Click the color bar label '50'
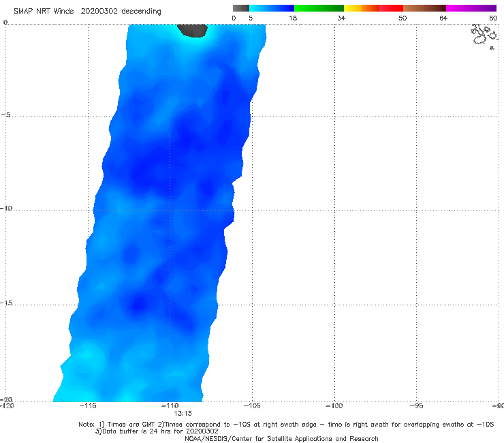Screen dimensions: 504x443 pyautogui.click(x=403, y=18)
